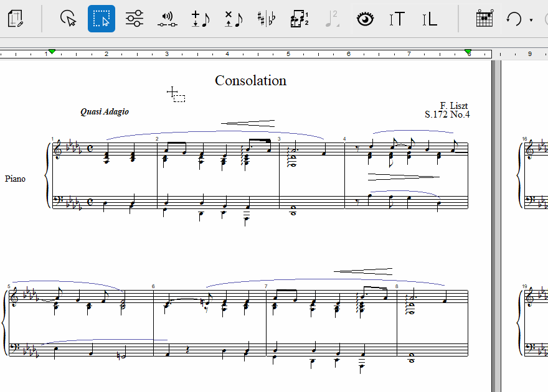Screen dimensions: 548x392
Task: Select the Quasi Adagio tempo marking
Action: point(105,112)
